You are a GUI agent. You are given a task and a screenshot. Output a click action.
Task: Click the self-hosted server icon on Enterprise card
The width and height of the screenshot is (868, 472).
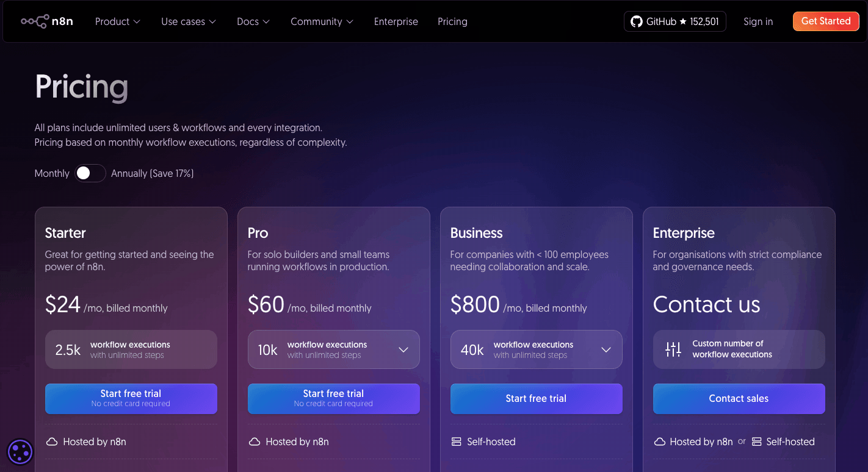coord(757,442)
